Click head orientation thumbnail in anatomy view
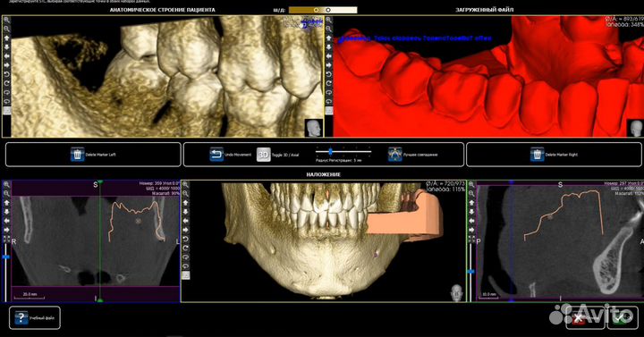The image size is (644, 337). click(x=313, y=128)
